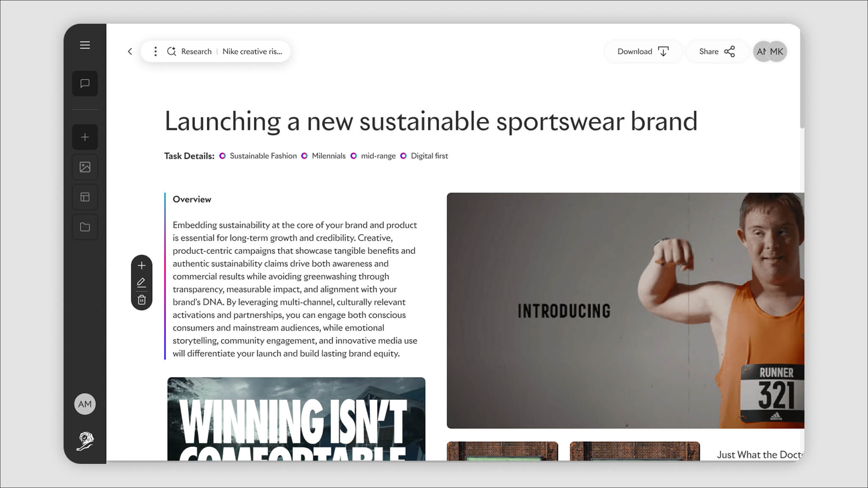
Task: Open the three-dot options menu
Action: (156, 51)
